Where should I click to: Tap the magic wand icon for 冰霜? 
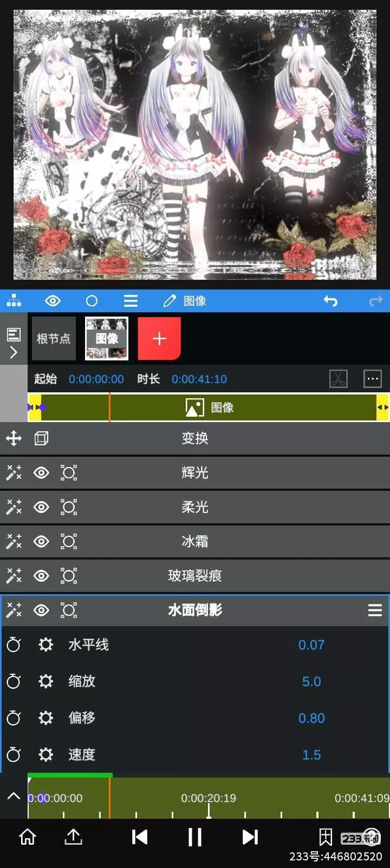[14, 542]
